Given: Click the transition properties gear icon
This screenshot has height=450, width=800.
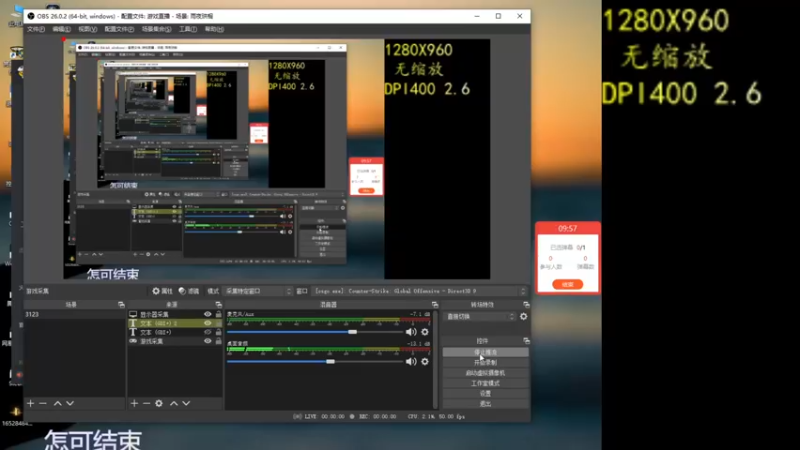Looking at the screenshot, I should click(523, 316).
